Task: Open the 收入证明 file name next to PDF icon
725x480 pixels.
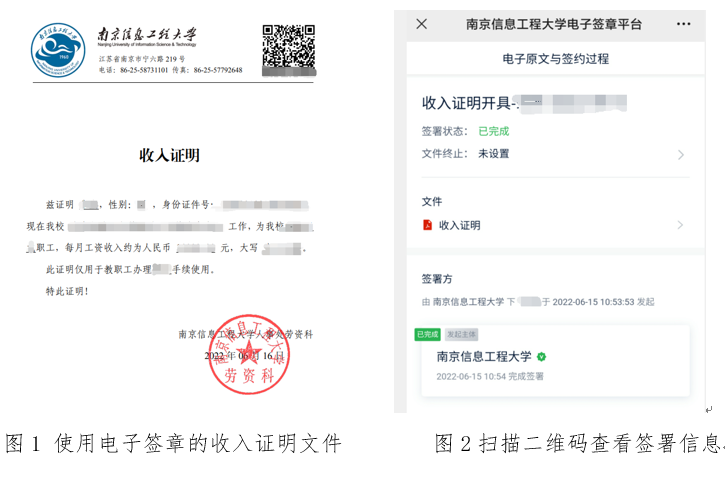Action: pyautogui.click(x=459, y=225)
